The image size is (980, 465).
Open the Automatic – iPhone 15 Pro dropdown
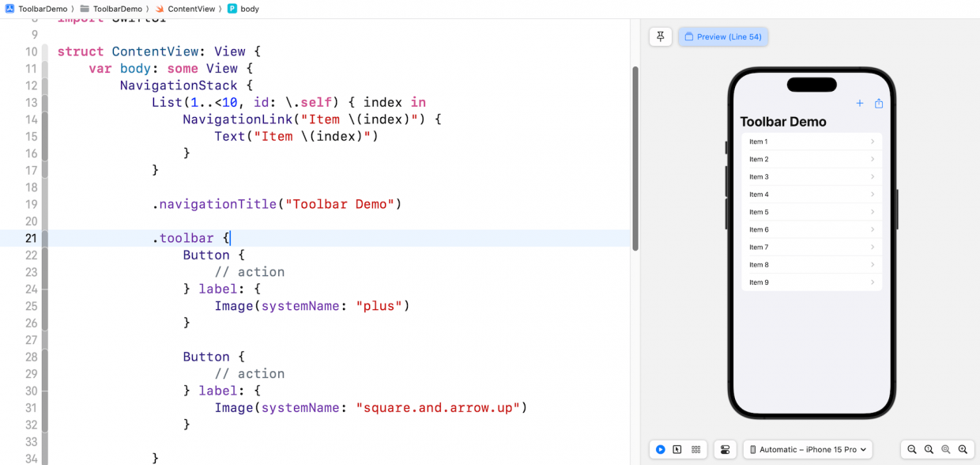click(x=807, y=449)
